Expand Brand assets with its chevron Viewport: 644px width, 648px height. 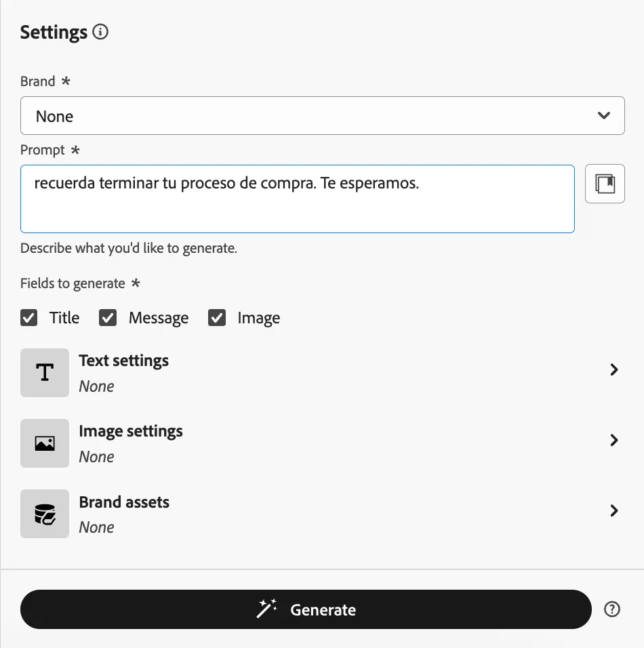(613, 511)
